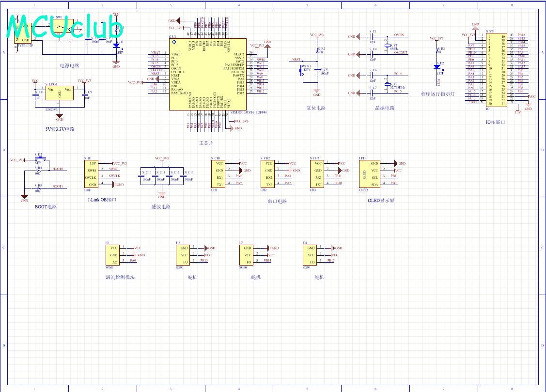This screenshot has width=546, height=392.
Task: Click the '主芯片' section label
Action: point(206,143)
